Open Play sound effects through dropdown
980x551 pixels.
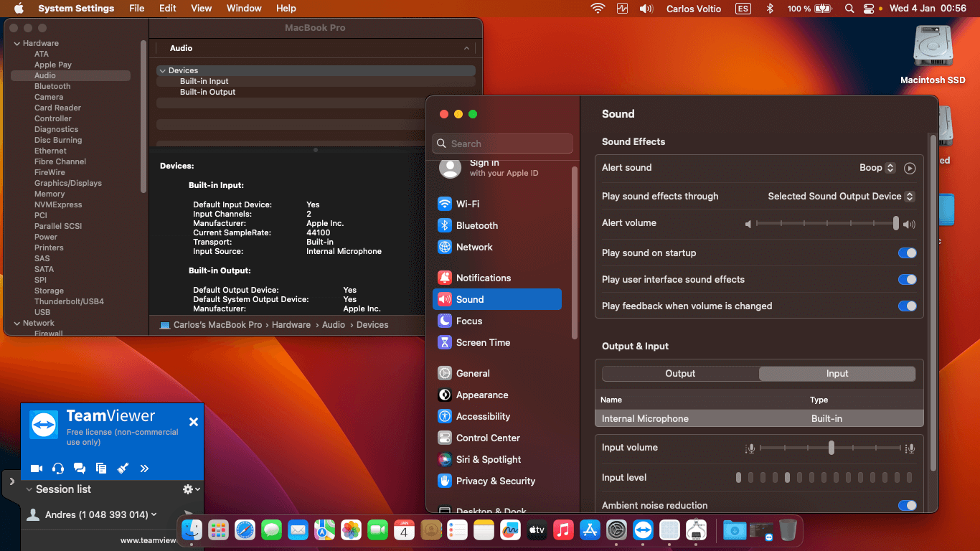(x=841, y=196)
